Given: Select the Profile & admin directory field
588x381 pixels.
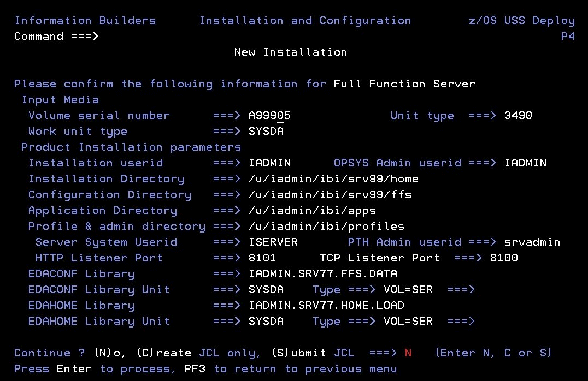Looking at the screenshot, I should (326, 227).
